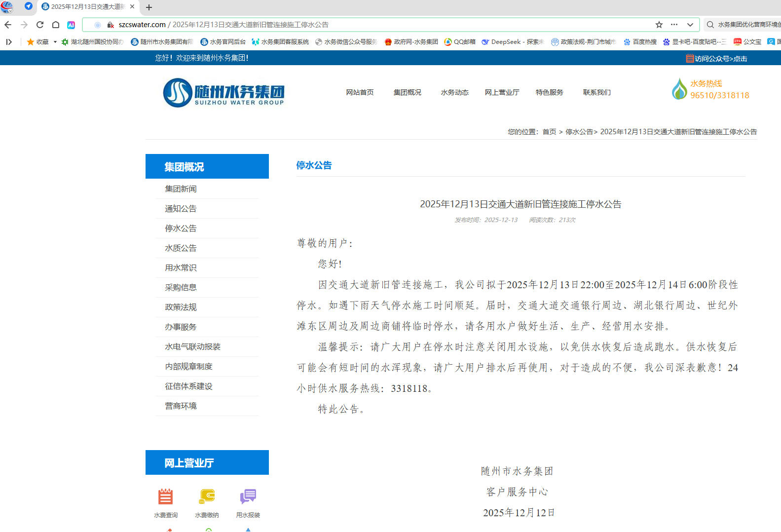Open the DeepSeek bookmark
Screen dimensions: 781x532
click(x=513, y=42)
